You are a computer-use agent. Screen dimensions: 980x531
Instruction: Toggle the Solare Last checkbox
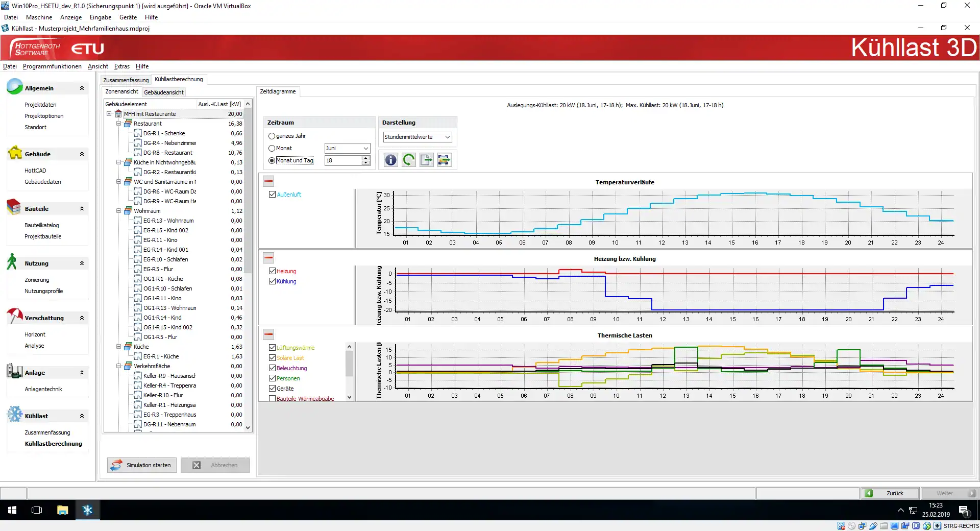(x=273, y=358)
